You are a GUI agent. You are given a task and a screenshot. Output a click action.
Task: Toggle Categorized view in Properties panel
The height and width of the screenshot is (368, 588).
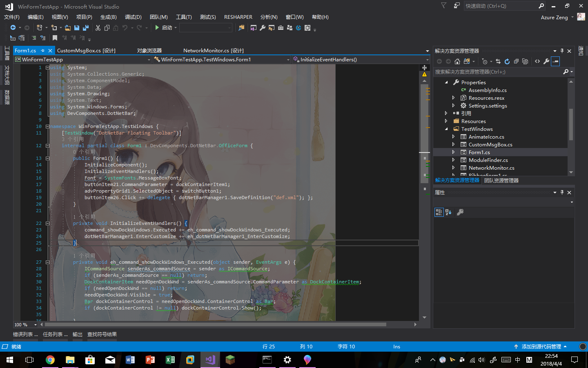pos(439,212)
